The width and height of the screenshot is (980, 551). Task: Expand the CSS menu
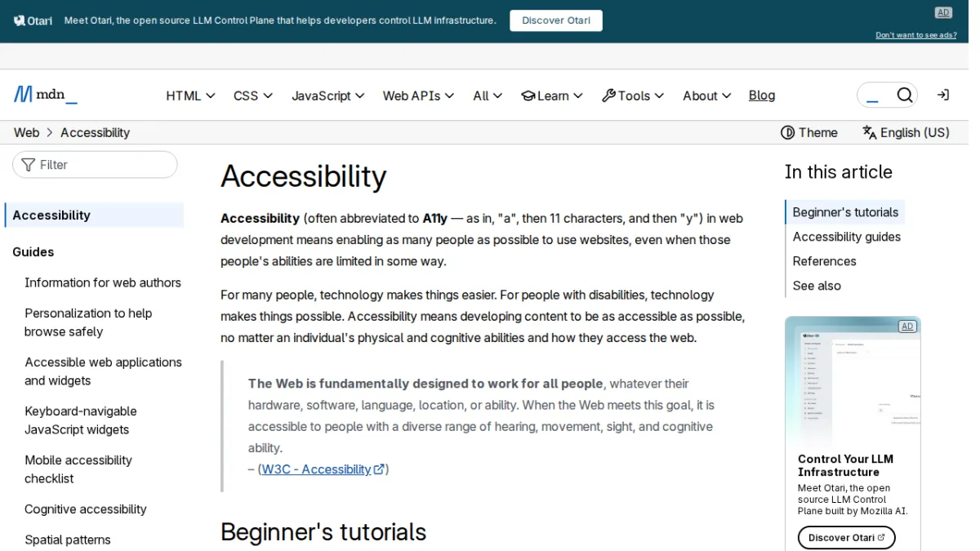click(x=253, y=96)
